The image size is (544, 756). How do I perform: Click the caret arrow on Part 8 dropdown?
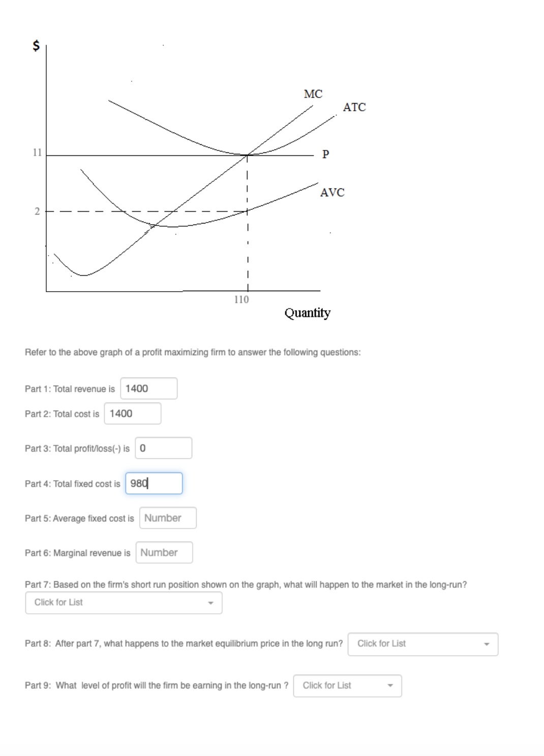[x=487, y=644]
